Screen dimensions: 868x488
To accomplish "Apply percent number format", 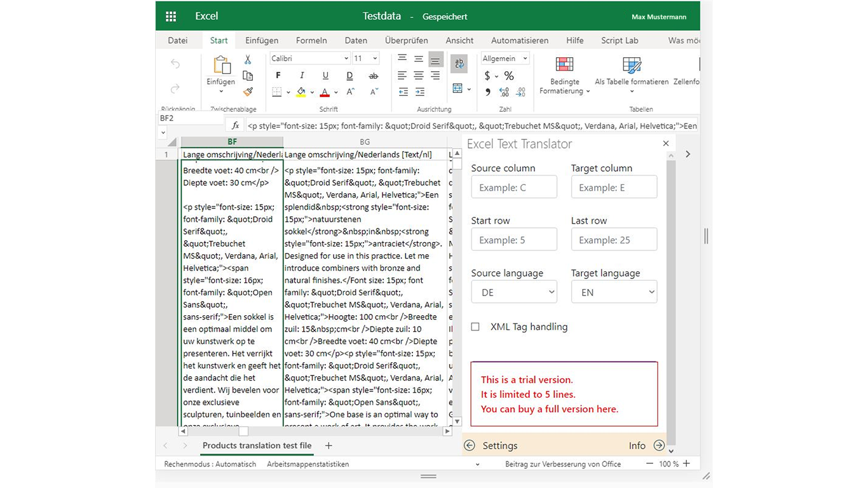I will [x=509, y=76].
